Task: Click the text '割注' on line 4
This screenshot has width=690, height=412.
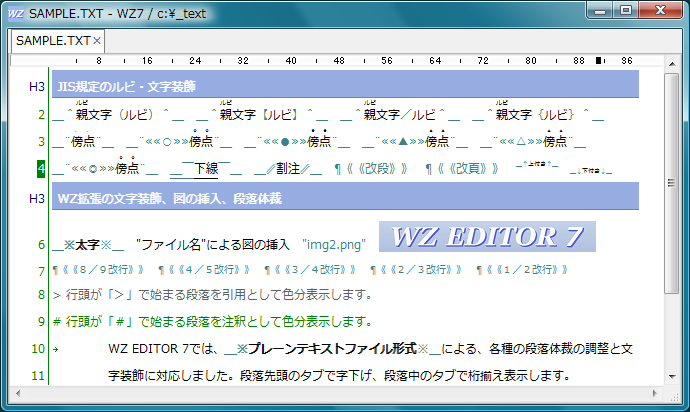Action: tap(288, 168)
